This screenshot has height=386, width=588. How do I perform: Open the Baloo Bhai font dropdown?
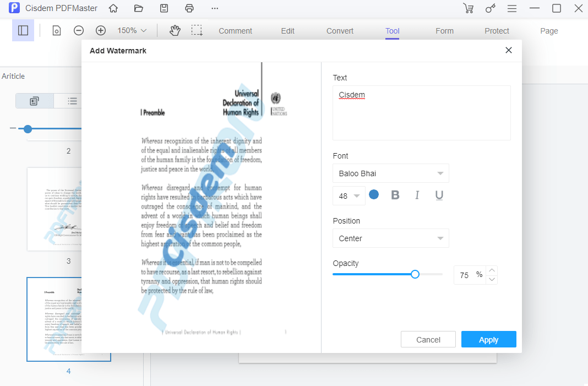(x=391, y=173)
